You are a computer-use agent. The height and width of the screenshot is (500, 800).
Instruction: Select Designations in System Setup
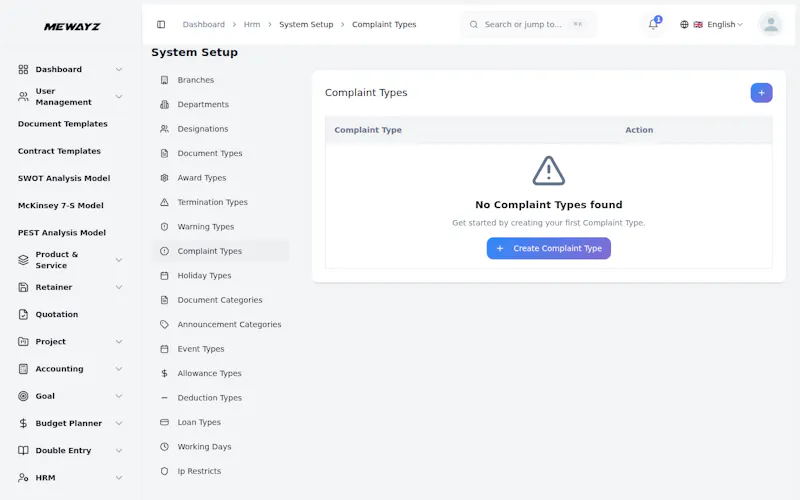tap(203, 129)
